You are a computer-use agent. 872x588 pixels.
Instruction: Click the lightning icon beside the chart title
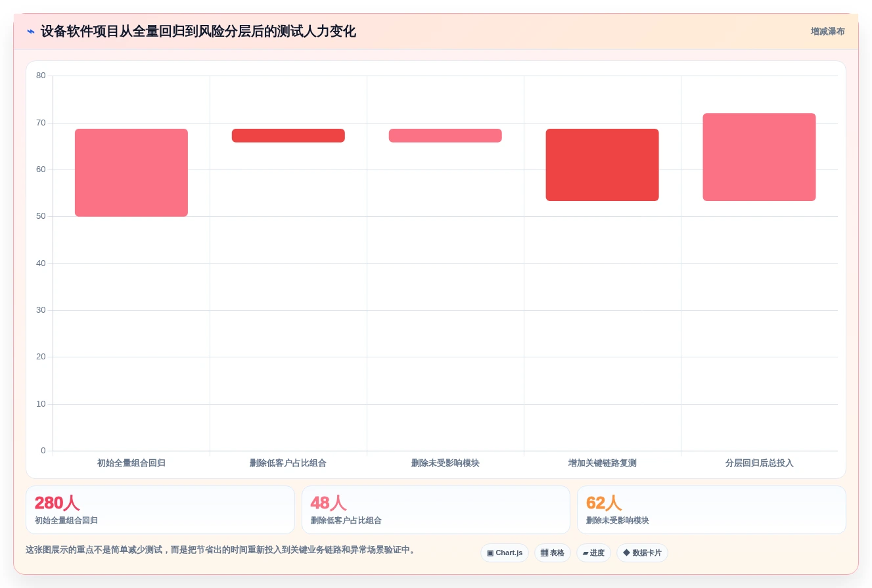click(x=31, y=32)
